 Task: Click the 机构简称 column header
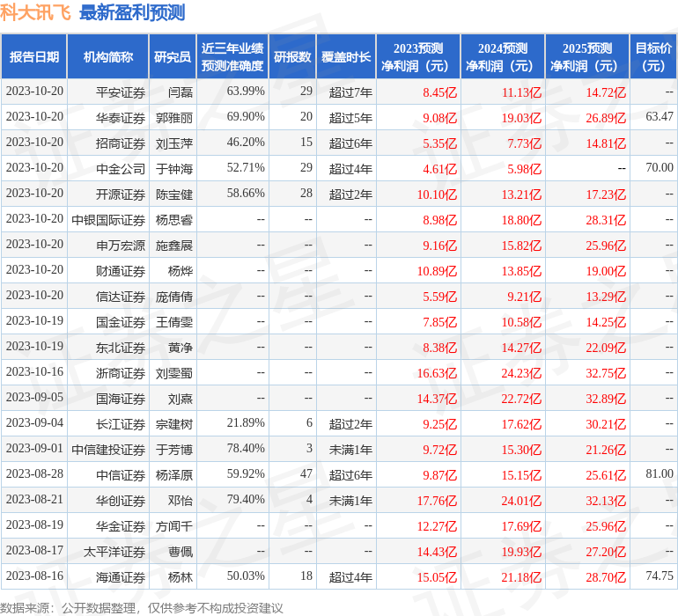tap(107, 56)
